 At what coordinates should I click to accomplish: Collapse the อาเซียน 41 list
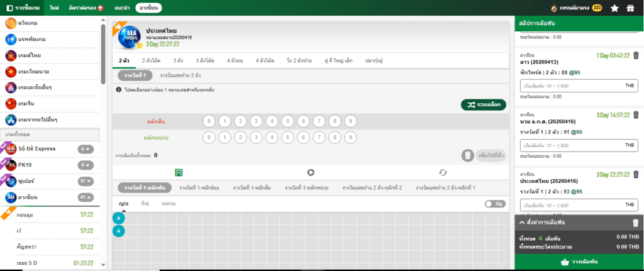tap(86, 197)
